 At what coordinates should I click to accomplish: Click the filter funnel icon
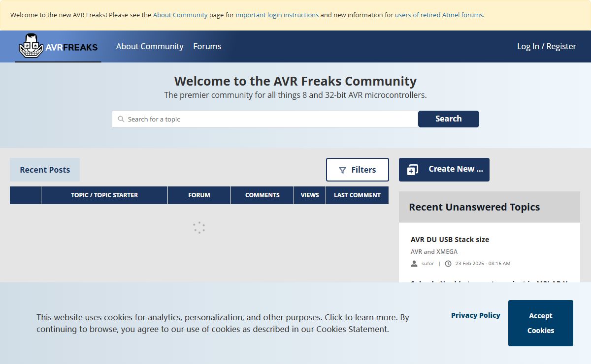tap(342, 170)
